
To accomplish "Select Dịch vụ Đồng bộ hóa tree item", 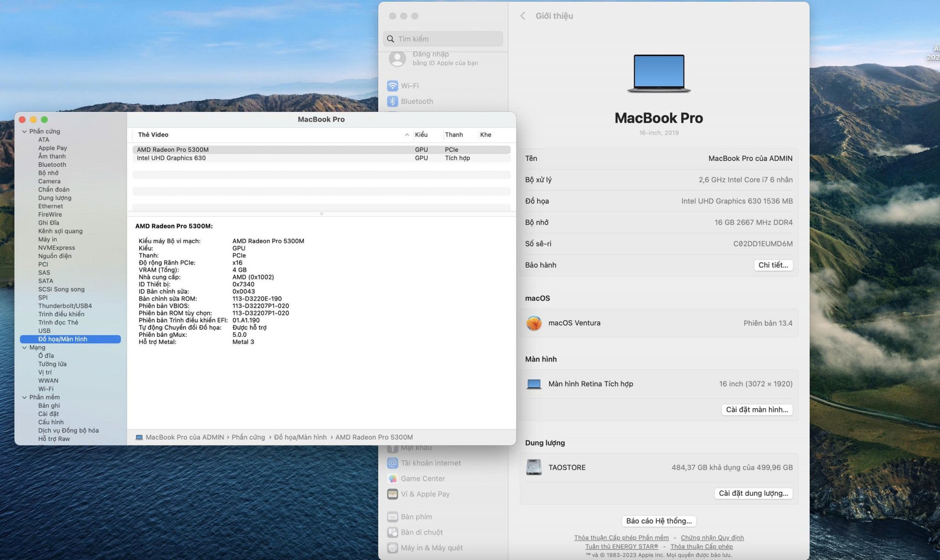I will (68, 431).
